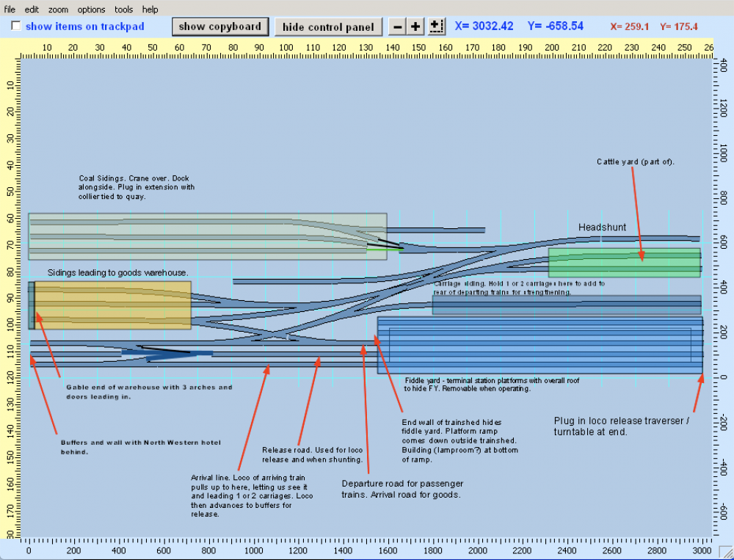Click the blue Fiddle yard platform area
Image resolution: width=734 pixels, height=560 pixels.
click(x=539, y=345)
